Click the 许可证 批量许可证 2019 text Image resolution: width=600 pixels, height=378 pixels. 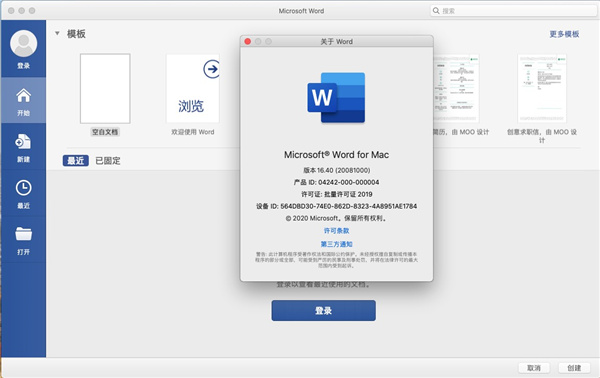click(336, 194)
